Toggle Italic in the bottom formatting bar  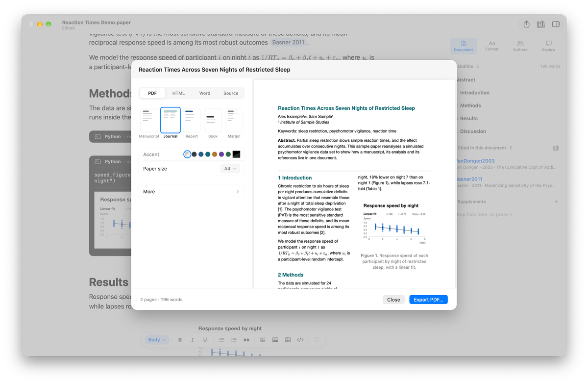tap(193, 339)
